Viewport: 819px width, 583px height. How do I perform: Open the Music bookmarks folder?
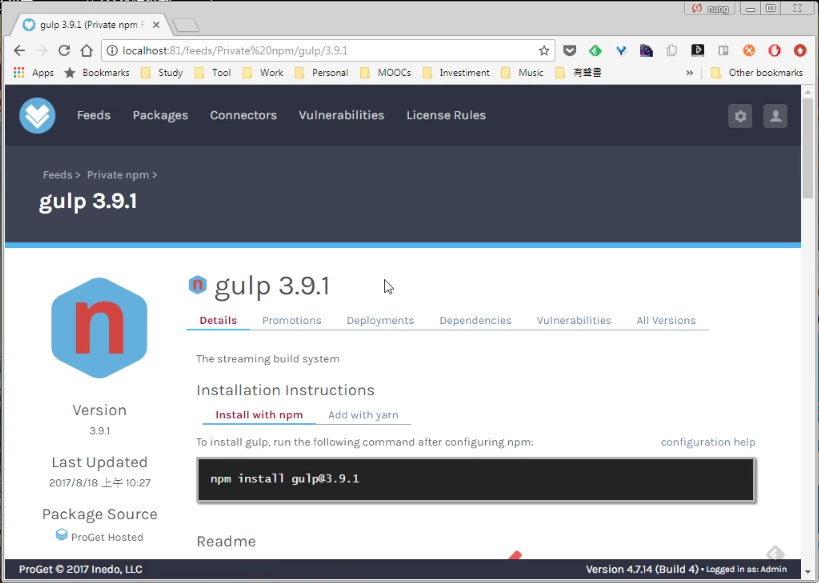point(522,73)
